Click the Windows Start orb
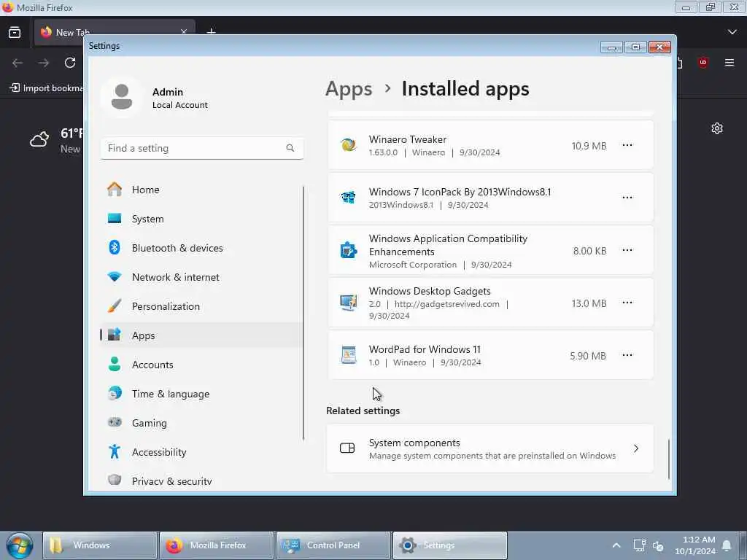 point(20,545)
